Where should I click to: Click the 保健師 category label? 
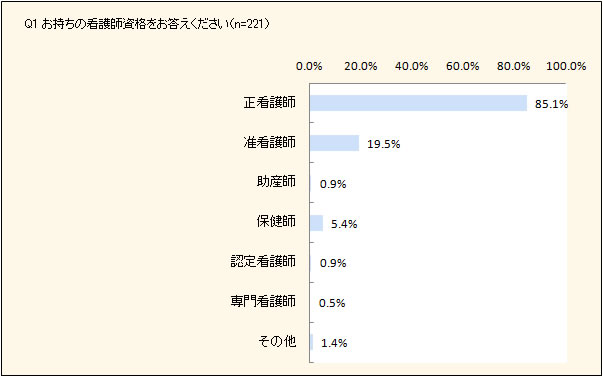pos(277,223)
